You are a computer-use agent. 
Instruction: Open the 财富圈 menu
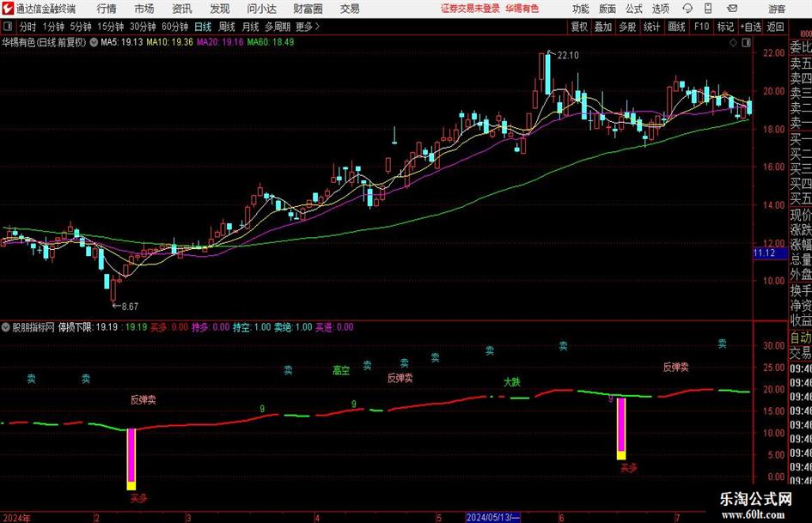tap(308, 9)
